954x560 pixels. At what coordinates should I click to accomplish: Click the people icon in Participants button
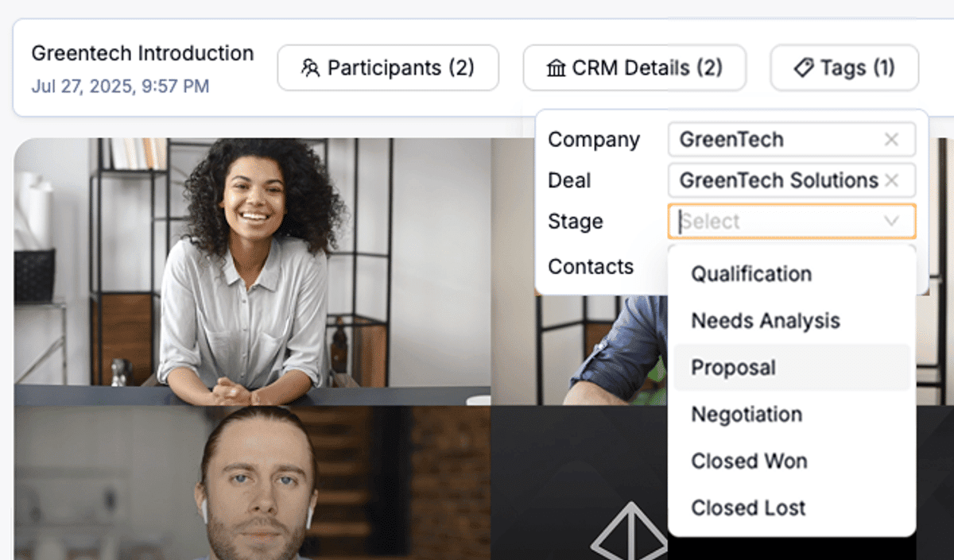(310, 68)
